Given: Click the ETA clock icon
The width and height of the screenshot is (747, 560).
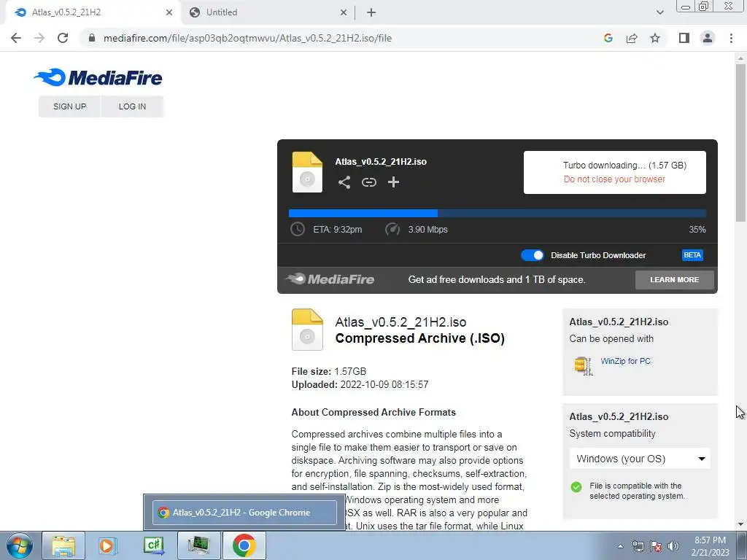Looking at the screenshot, I should coord(298,229).
